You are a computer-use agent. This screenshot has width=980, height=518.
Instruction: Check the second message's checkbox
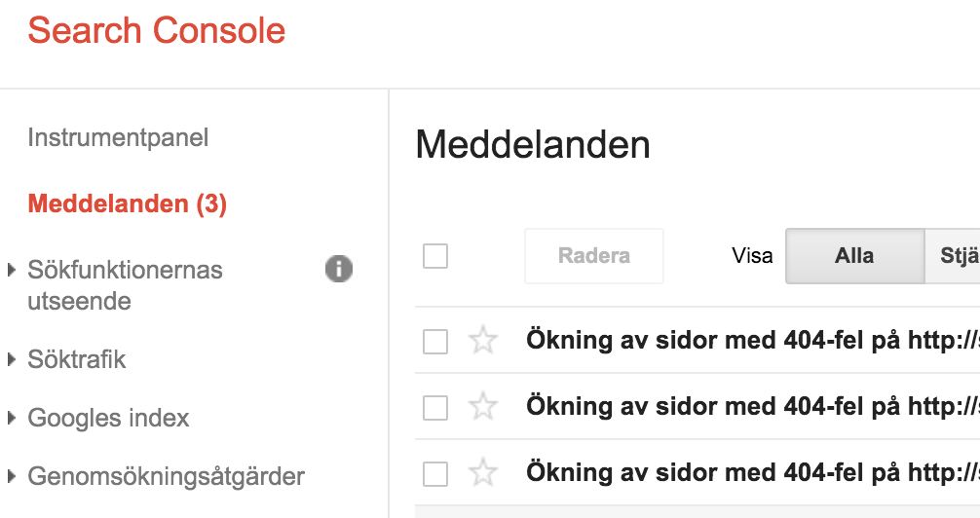pos(435,408)
